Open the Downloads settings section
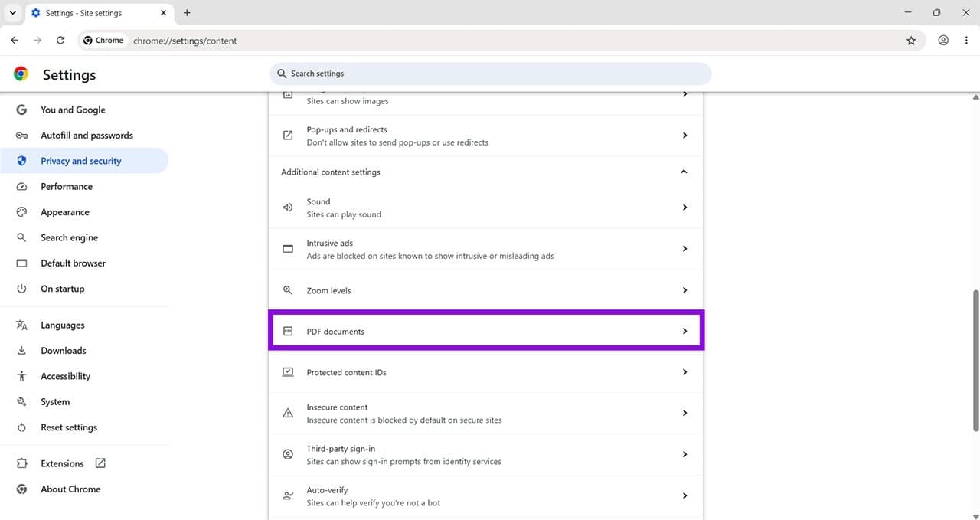The image size is (980, 520). tap(84, 351)
